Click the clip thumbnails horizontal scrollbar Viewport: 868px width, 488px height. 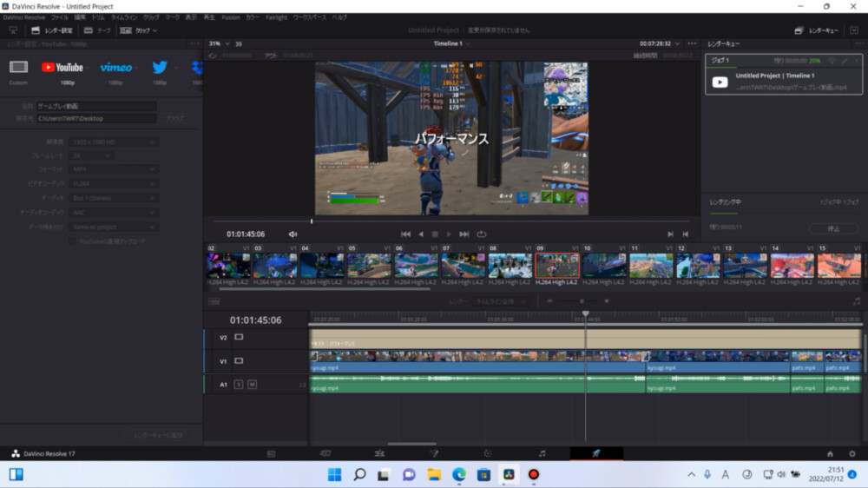click(x=325, y=289)
